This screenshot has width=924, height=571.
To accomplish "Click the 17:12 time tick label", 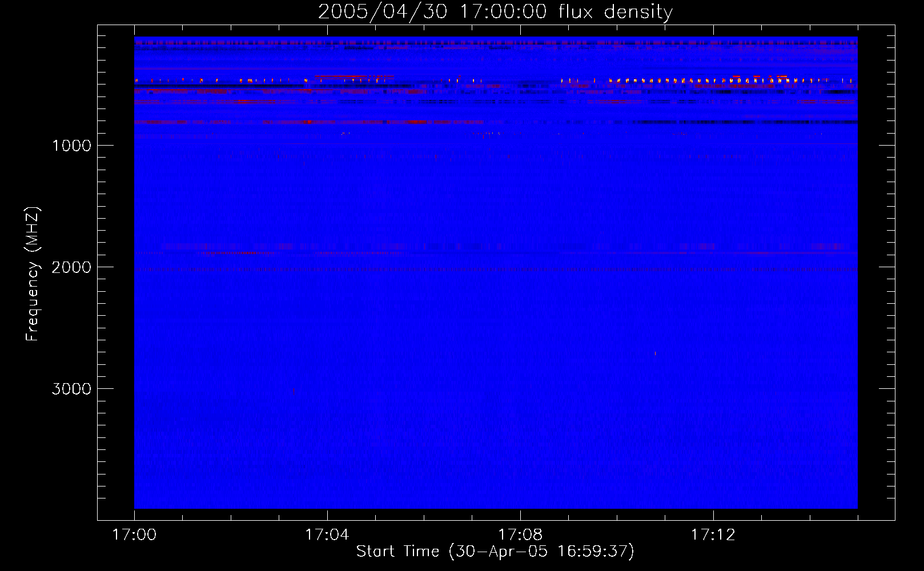I will tap(713, 535).
